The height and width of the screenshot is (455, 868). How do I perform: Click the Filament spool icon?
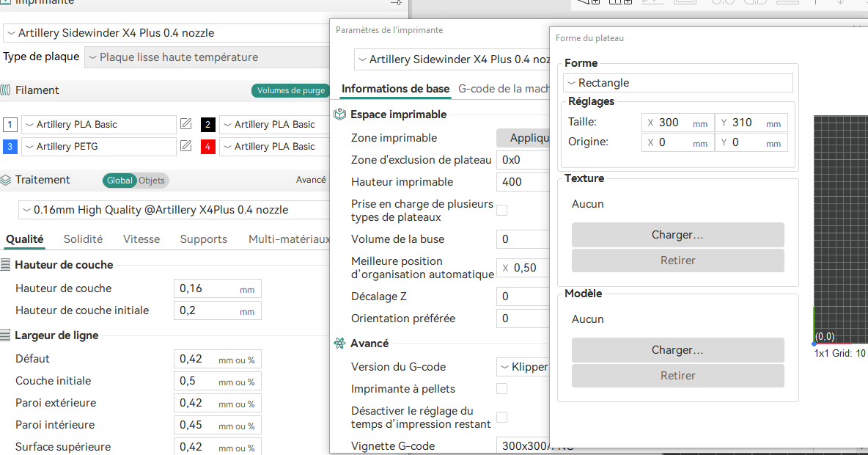click(6, 90)
